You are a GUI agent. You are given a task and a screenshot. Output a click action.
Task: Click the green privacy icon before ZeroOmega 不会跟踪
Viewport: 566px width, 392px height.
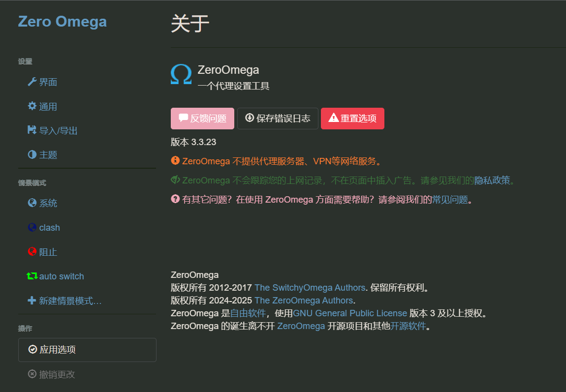coord(175,180)
